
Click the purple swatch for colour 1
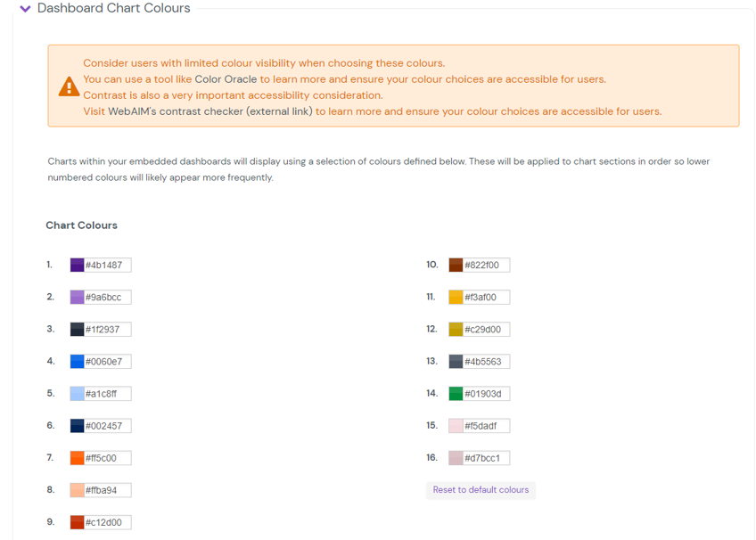point(78,266)
